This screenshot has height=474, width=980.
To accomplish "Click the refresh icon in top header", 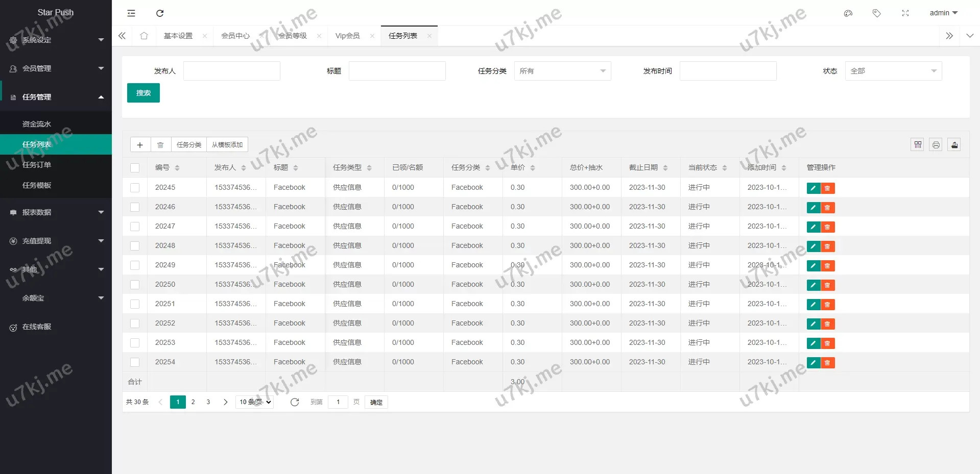I will (x=160, y=13).
